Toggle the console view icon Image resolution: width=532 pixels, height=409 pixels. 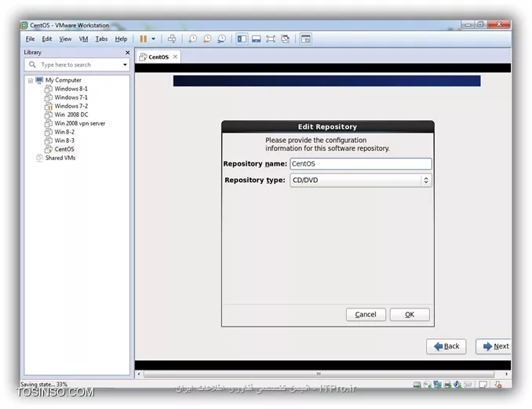pos(306,39)
